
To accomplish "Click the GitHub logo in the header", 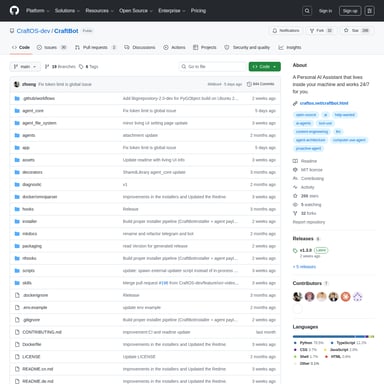I will tap(14, 11).
